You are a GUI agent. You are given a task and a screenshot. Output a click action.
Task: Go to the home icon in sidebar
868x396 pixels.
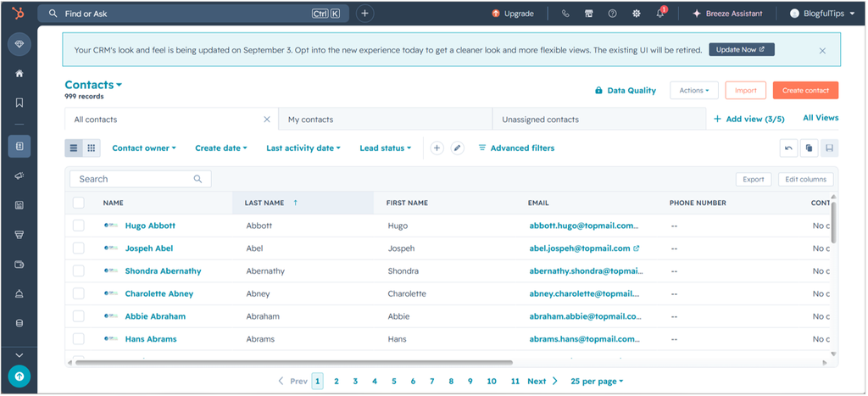pyautogui.click(x=19, y=74)
